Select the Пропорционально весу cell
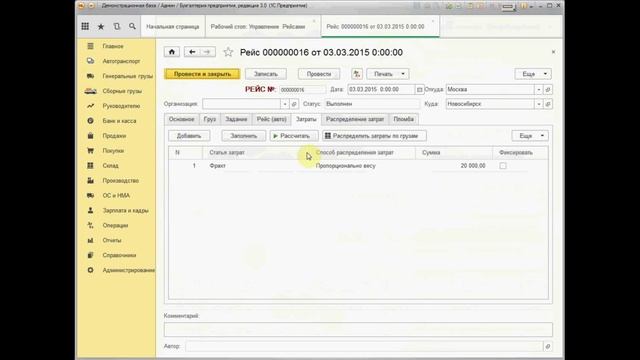Screen dimensions: 640x360 coord(363,166)
